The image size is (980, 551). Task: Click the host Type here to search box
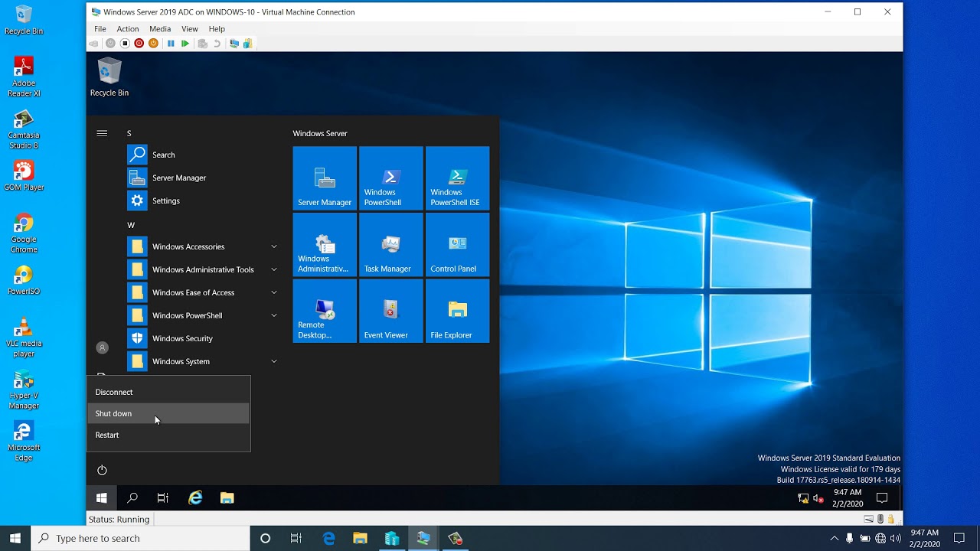(x=141, y=539)
